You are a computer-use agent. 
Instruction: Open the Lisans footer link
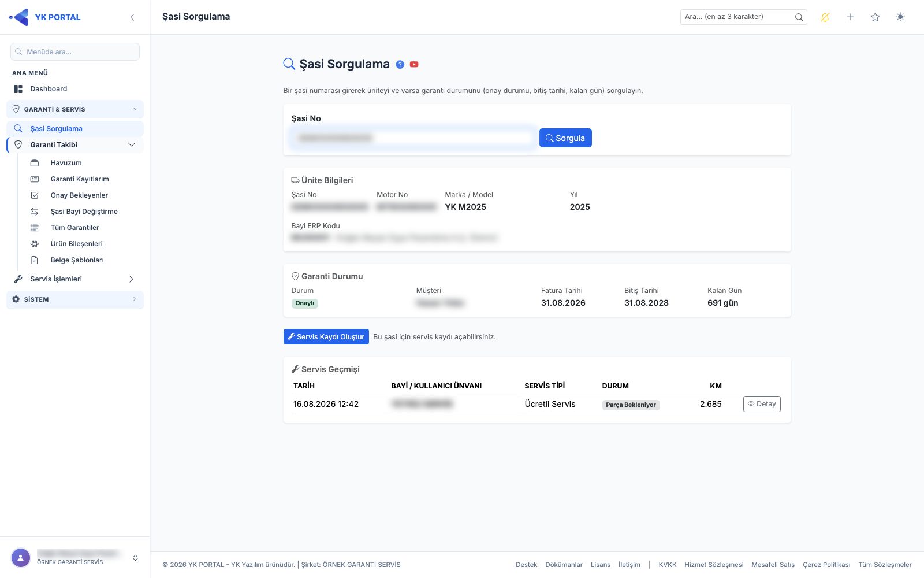(x=601, y=565)
